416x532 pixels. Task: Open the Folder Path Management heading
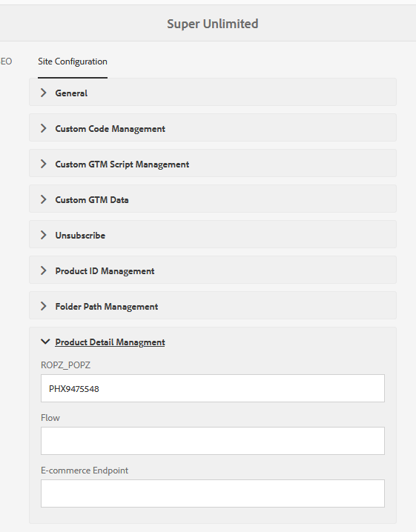tap(107, 307)
